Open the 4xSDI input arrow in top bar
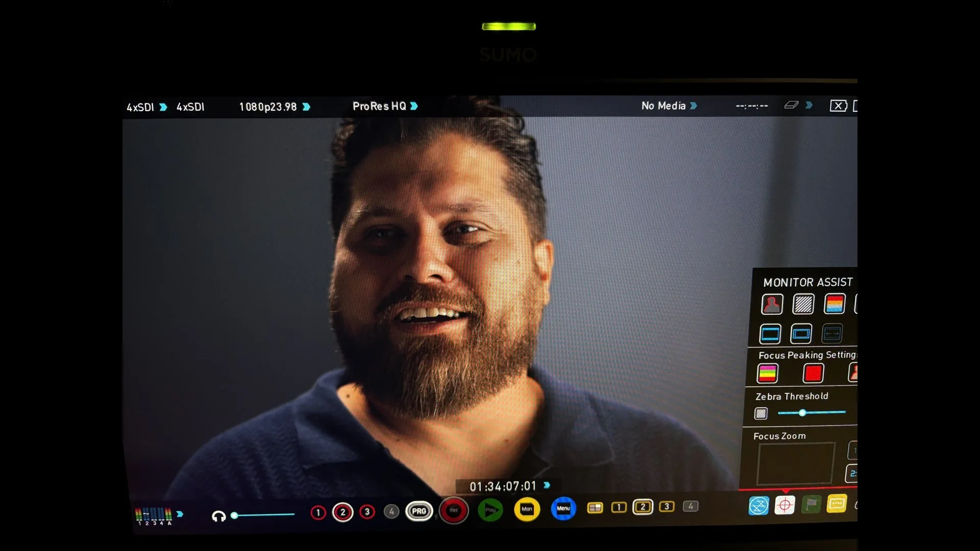Viewport: 980px width, 551px height. click(163, 107)
